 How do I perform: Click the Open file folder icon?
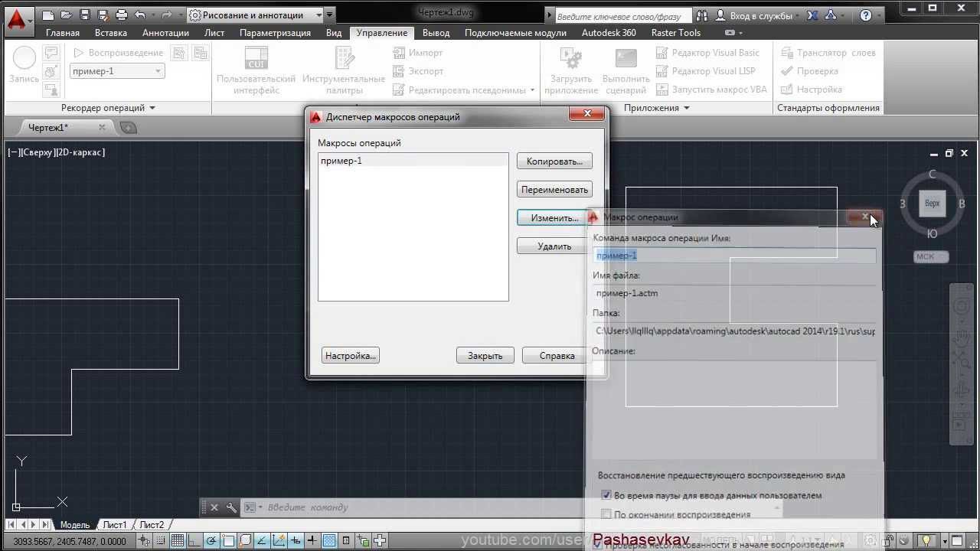(x=66, y=15)
